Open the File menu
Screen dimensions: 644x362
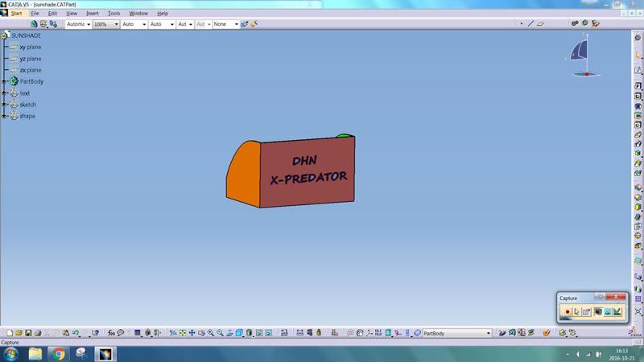click(x=35, y=13)
